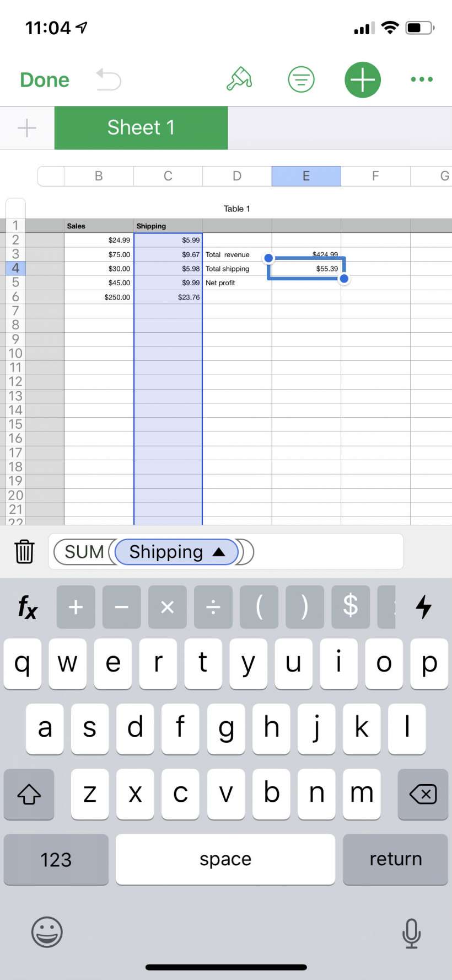Image resolution: width=452 pixels, height=980 pixels.
Task: Add a new sheet with plus tab
Action: (26, 127)
